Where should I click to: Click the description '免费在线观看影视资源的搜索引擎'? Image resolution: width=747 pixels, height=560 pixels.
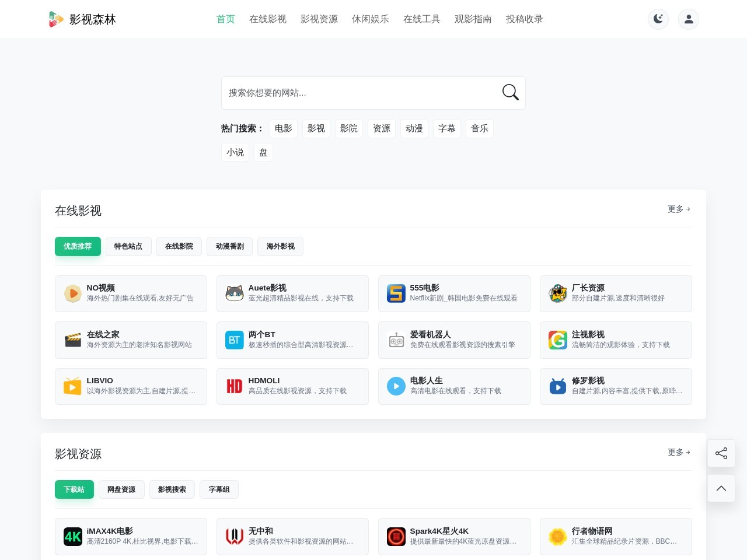pos(463,345)
